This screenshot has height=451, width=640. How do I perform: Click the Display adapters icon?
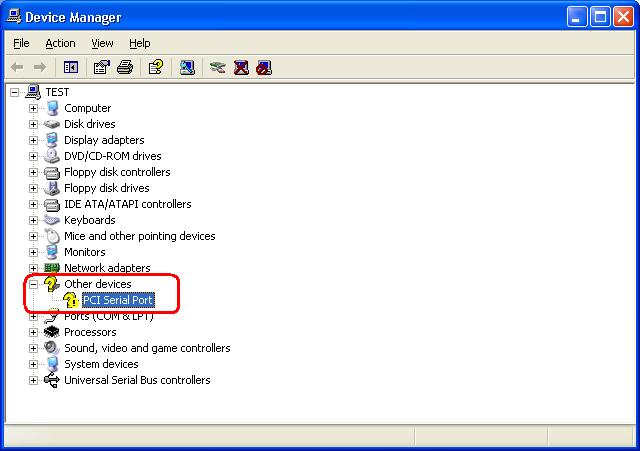[x=52, y=140]
